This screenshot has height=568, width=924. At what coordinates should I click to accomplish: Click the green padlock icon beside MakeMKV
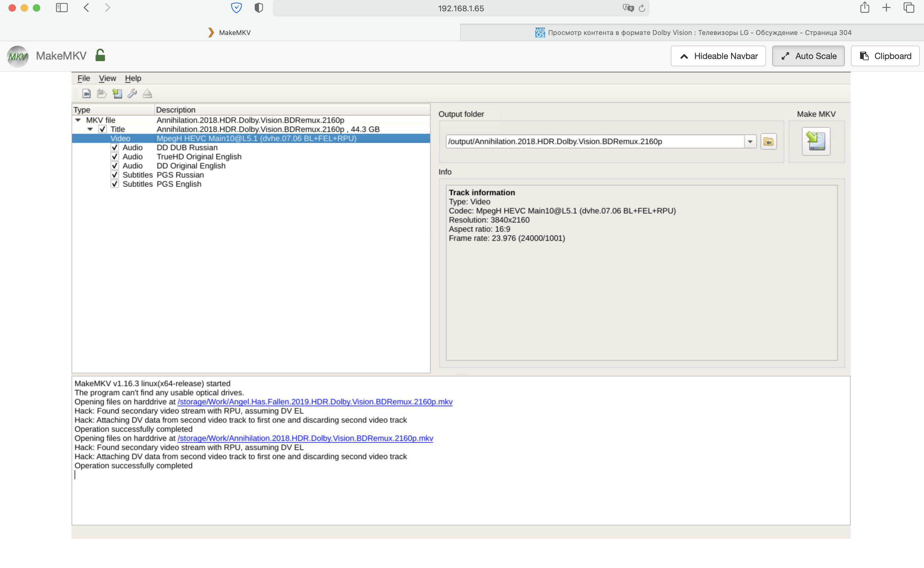100,56
